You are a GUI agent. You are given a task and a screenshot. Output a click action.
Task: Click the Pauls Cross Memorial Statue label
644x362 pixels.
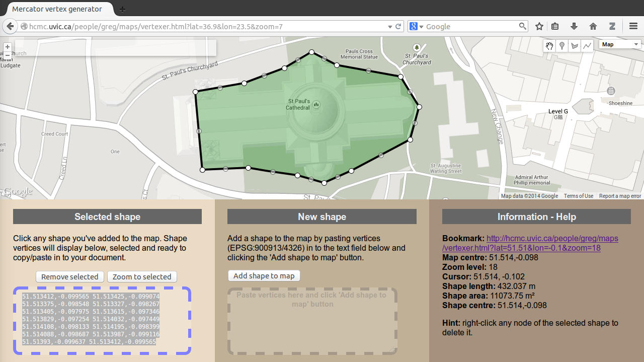coord(359,54)
